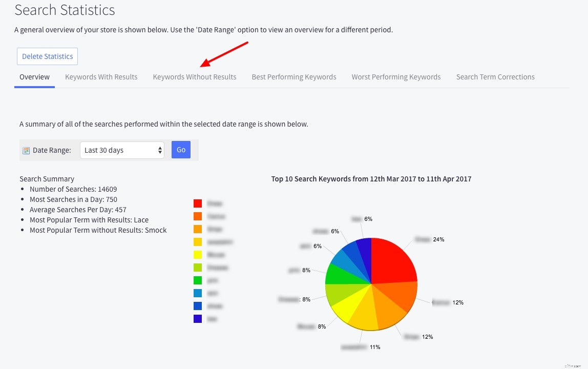The width and height of the screenshot is (588, 369).
Task: Open the Date Range dropdown
Action: tap(122, 150)
